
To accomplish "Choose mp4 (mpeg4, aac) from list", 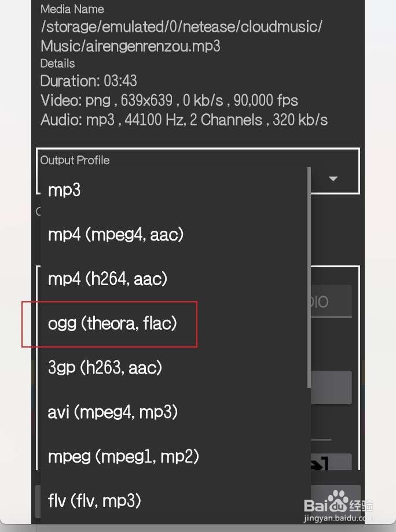I will [x=175, y=234].
